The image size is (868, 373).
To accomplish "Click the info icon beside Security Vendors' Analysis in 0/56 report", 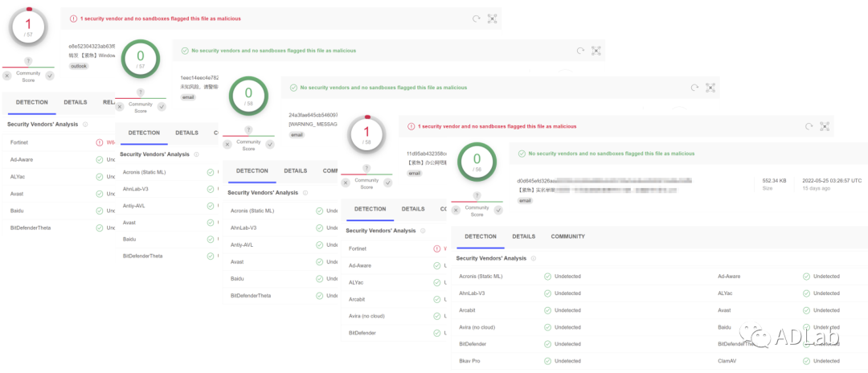I will [x=534, y=258].
